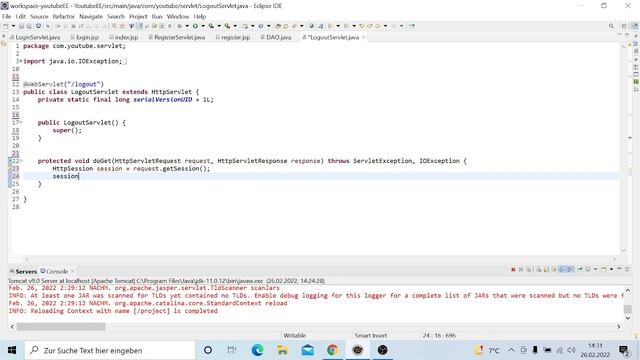This screenshot has width=640, height=360.
Task: Switch to the DAO.java editor tab
Action: tap(276, 37)
